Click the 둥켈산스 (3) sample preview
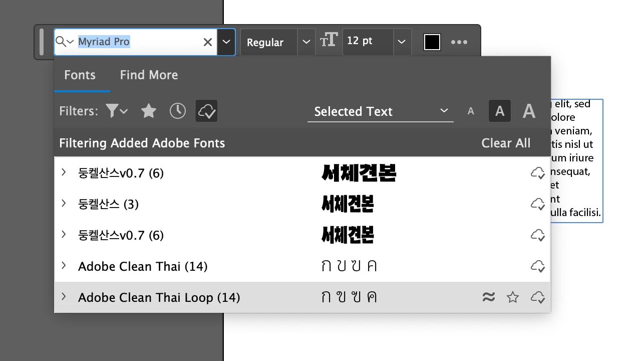Image resolution: width=644 pixels, height=361 pixels. (348, 204)
